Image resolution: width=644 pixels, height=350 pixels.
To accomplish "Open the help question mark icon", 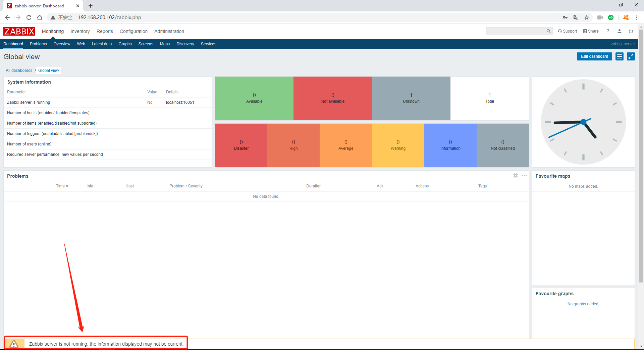I will tap(608, 31).
